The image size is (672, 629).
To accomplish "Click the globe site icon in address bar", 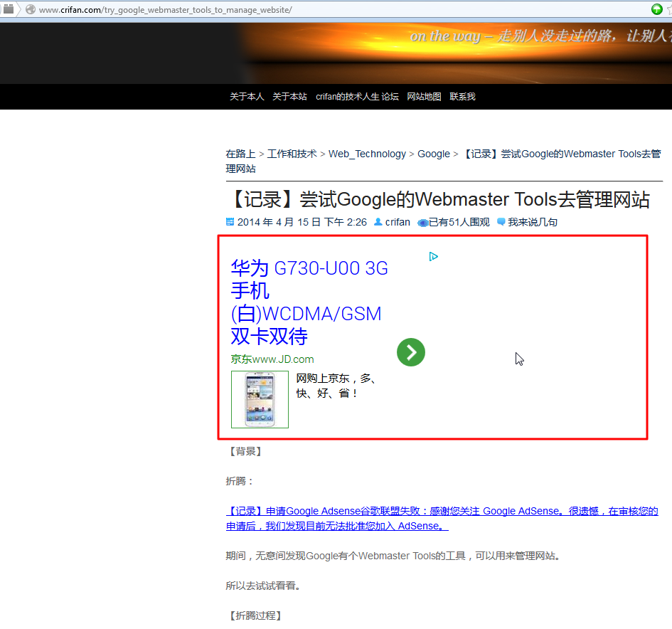I will [x=30, y=9].
